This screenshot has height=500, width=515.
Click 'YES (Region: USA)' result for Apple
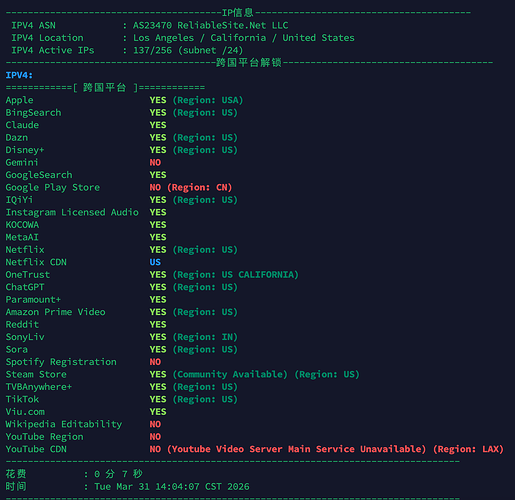coord(196,100)
